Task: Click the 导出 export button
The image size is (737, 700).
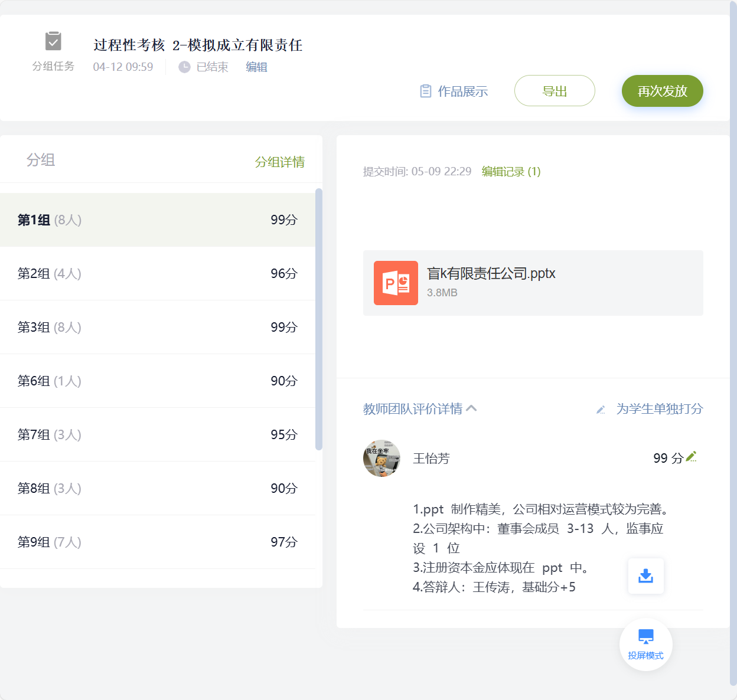Action: click(x=554, y=91)
